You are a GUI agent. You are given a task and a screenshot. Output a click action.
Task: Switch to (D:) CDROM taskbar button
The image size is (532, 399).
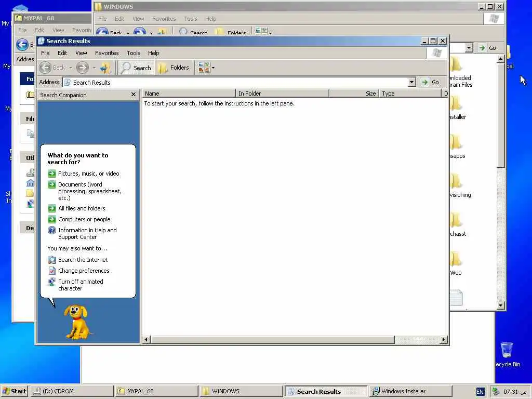[x=71, y=391]
